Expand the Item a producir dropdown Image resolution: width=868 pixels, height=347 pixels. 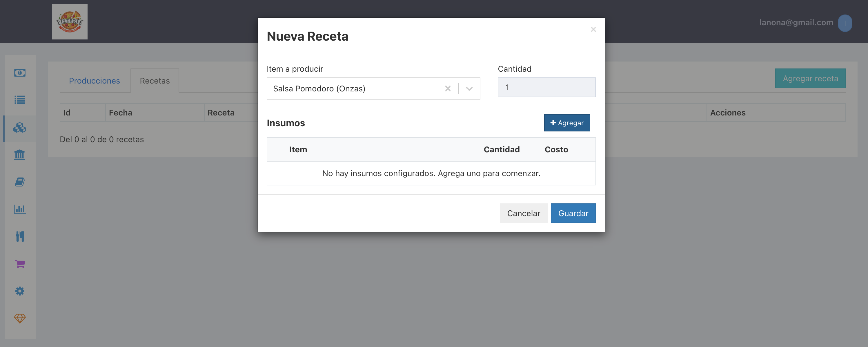point(469,89)
